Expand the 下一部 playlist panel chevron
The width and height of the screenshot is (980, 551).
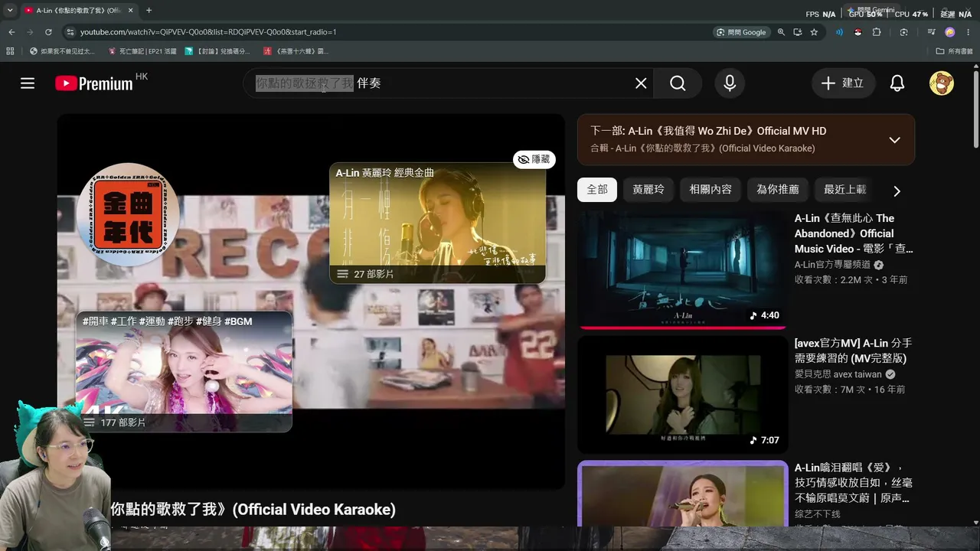pyautogui.click(x=894, y=140)
